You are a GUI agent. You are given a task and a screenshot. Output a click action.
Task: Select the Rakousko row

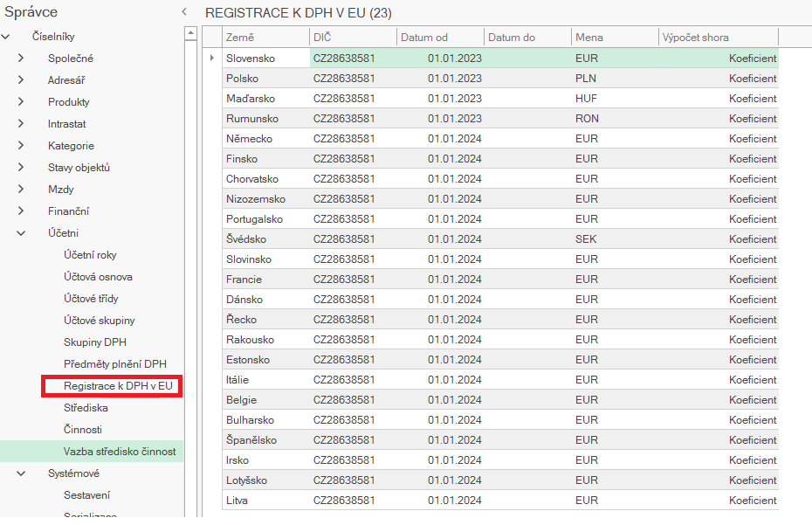(x=500, y=340)
